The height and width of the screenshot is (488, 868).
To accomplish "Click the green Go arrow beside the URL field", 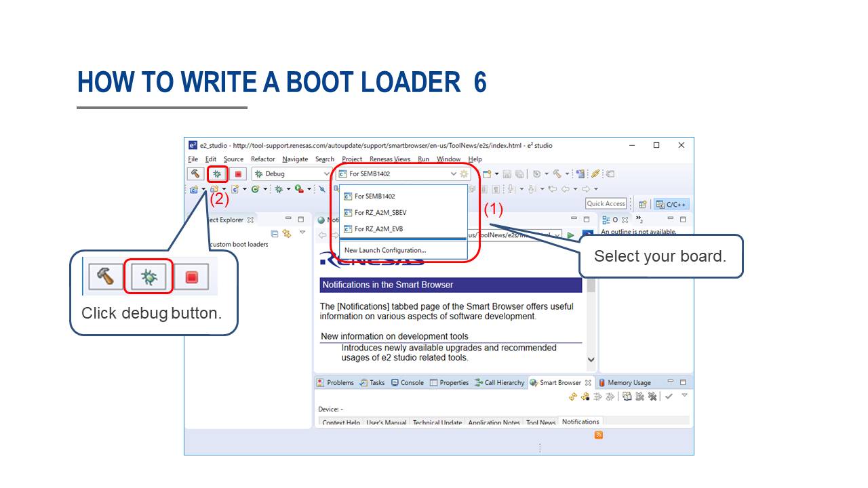I will click(571, 235).
